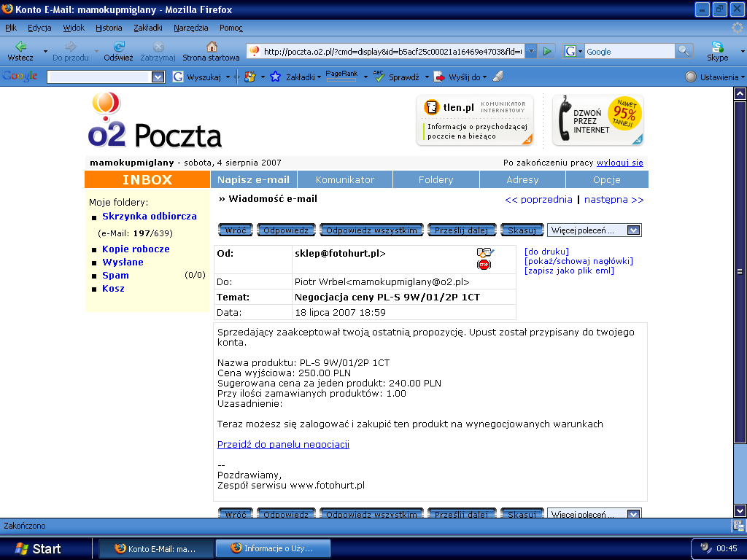Click the Do przodu forward arrow

click(x=71, y=46)
